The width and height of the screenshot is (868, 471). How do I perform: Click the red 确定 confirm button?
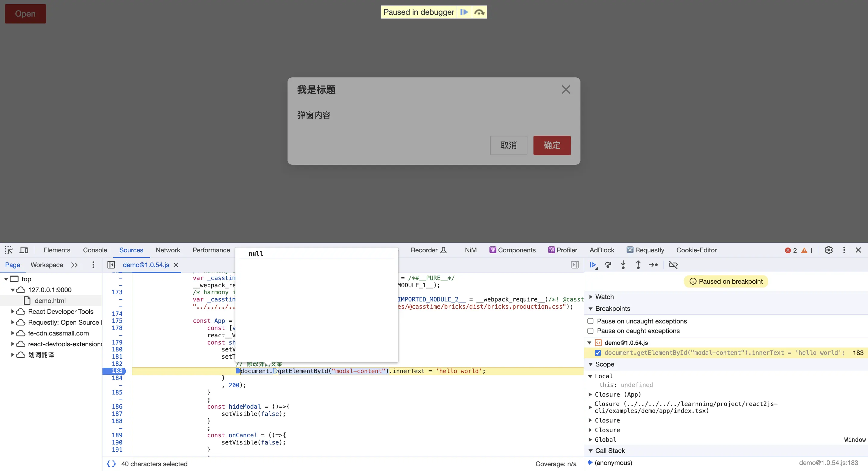pos(552,145)
